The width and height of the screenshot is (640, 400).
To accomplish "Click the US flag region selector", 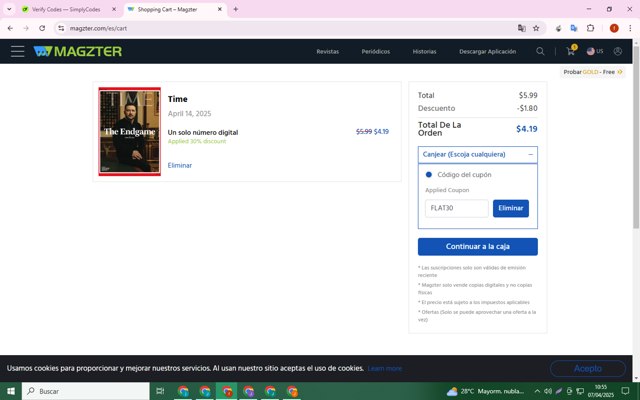I will (595, 51).
